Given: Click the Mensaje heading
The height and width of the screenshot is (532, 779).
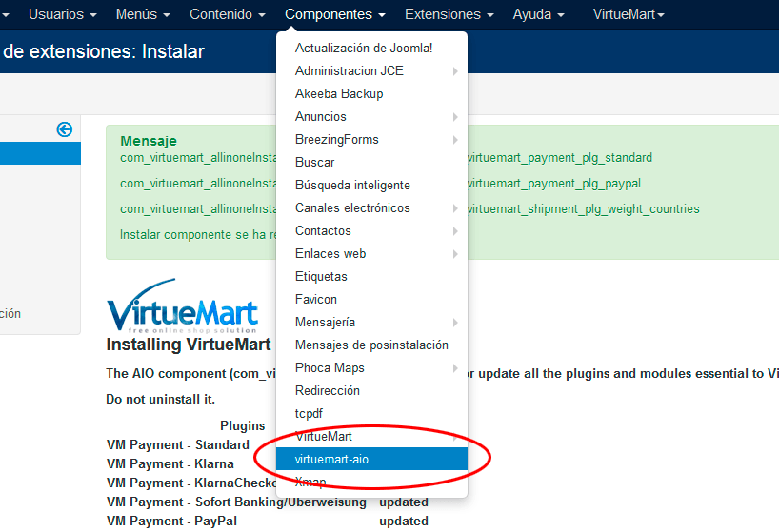Looking at the screenshot, I should click(x=149, y=141).
